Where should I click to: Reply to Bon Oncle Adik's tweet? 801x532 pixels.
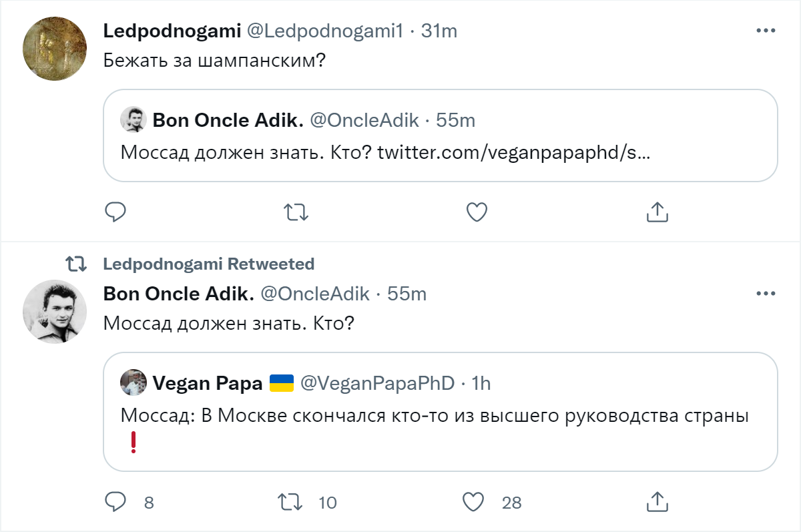click(115, 501)
